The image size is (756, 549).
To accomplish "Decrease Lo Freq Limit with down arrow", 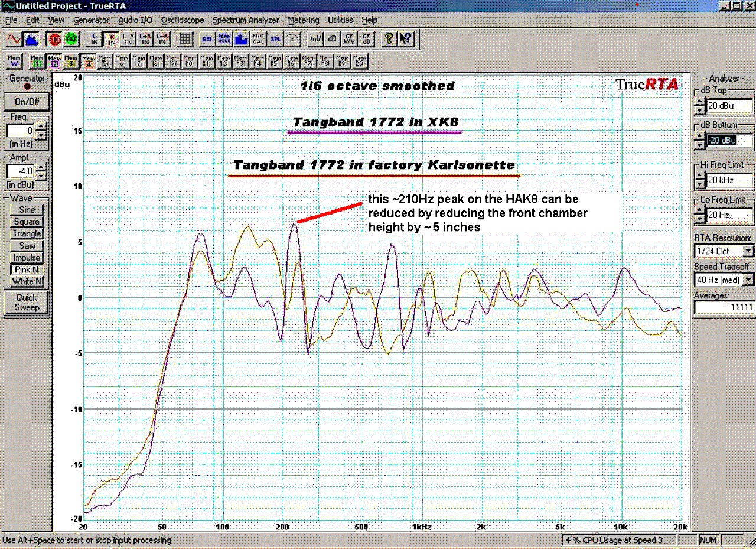I will [700, 219].
